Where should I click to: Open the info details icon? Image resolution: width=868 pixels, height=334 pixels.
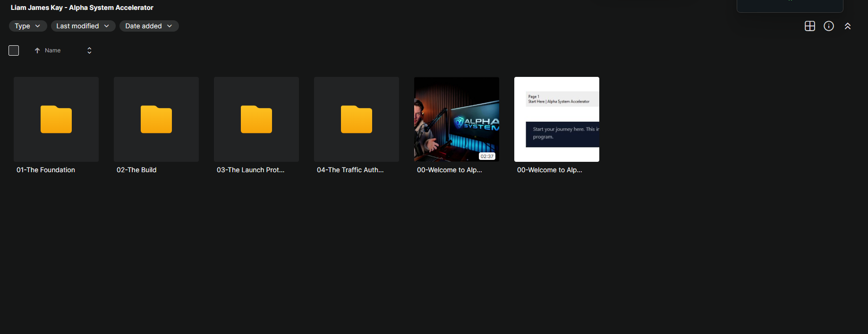click(829, 26)
